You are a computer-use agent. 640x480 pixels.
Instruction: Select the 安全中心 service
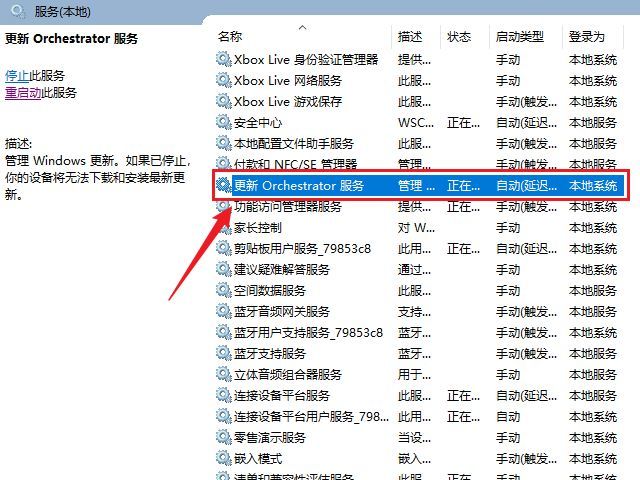click(258, 122)
